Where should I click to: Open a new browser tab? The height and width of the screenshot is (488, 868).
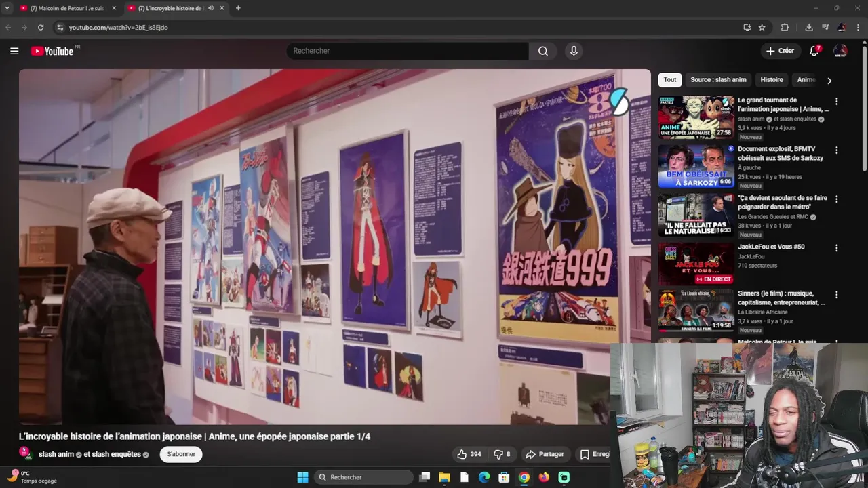point(237,8)
